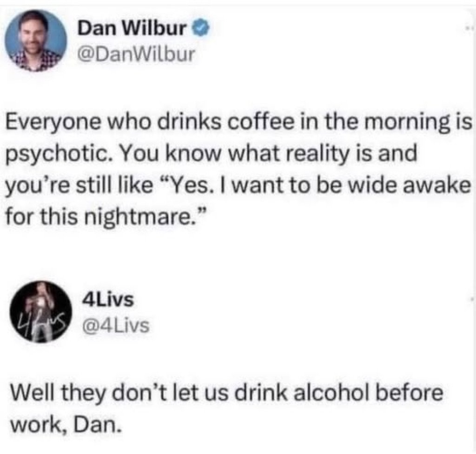Open the 4Livs profile avatar
Viewport: 476px width, 454px height.
pos(41,312)
